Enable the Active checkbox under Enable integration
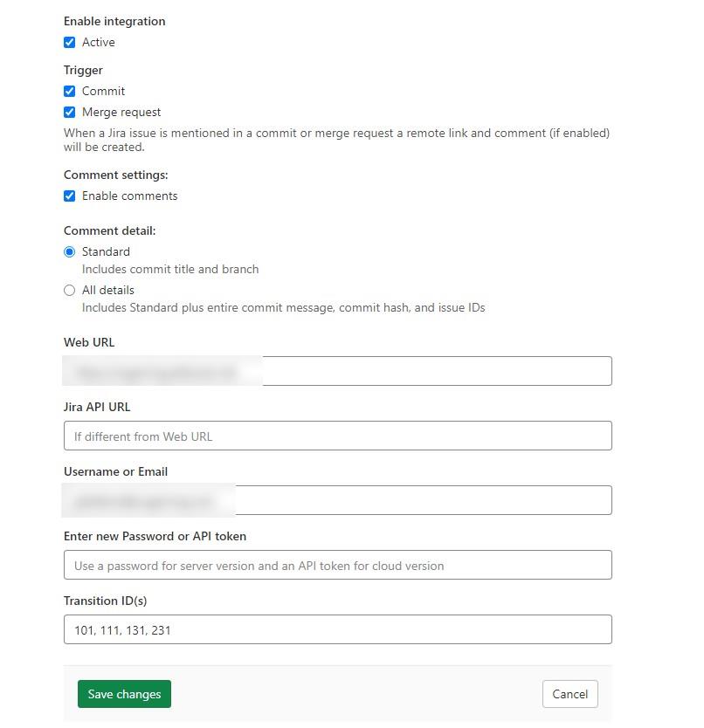This screenshot has height=728, width=704. [x=70, y=42]
